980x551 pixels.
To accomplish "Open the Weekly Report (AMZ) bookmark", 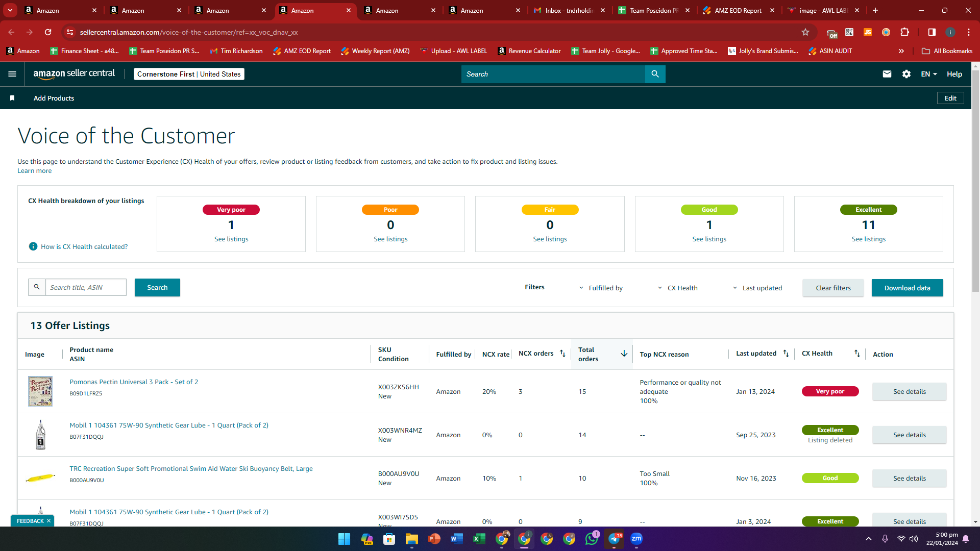I will 375,51.
